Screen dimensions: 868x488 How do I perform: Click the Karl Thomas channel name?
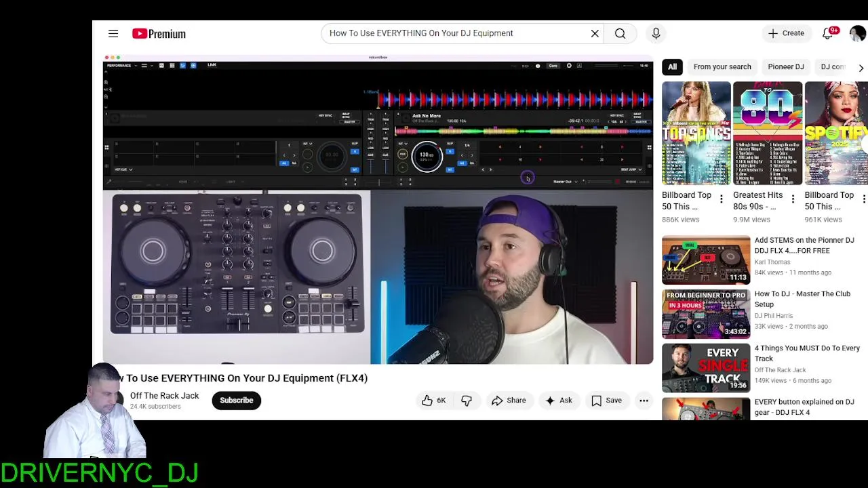tap(772, 262)
